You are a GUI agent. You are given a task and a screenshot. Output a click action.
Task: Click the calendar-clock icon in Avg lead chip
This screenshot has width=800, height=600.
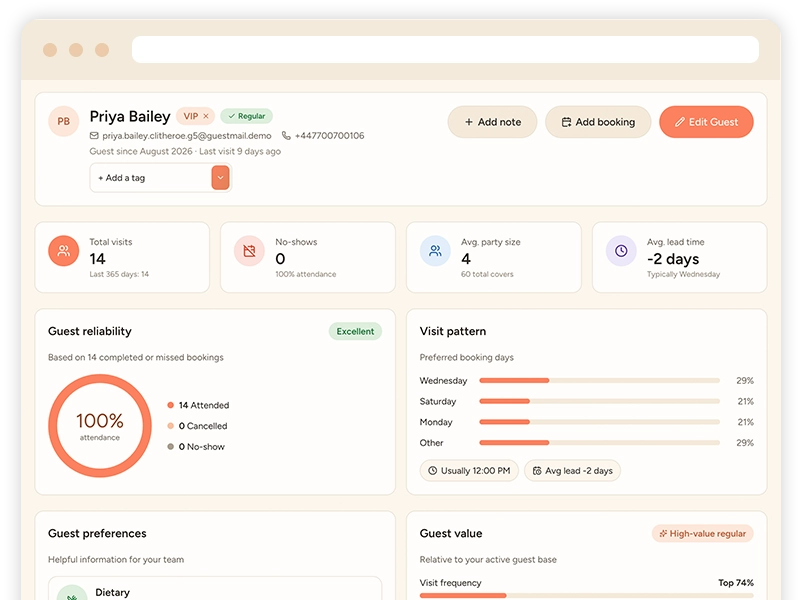[x=537, y=471]
